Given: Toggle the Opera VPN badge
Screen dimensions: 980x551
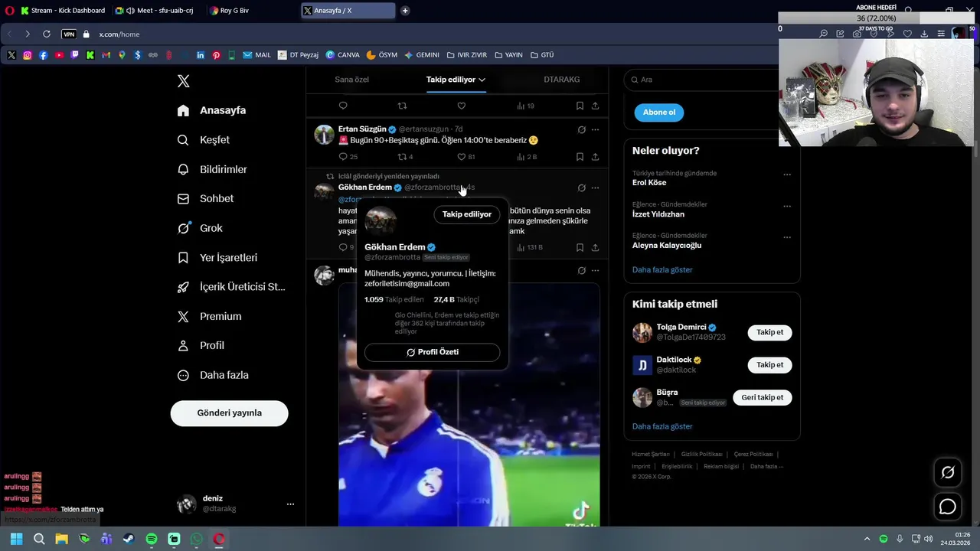Looking at the screenshot, I should click(69, 34).
